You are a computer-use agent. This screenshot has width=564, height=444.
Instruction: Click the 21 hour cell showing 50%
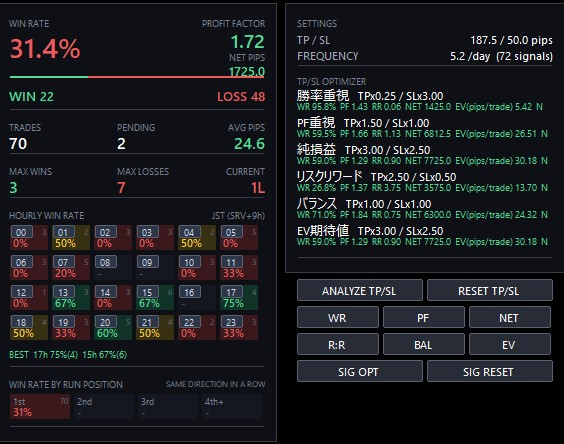[x=155, y=327]
